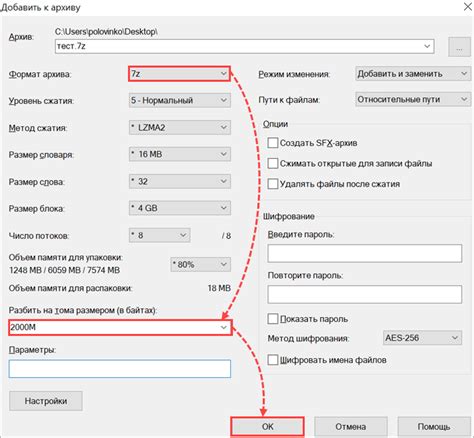This screenshot has height=438, width=474.
Task: Click the Введите пароль input field
Action: [x=365, y=253]
